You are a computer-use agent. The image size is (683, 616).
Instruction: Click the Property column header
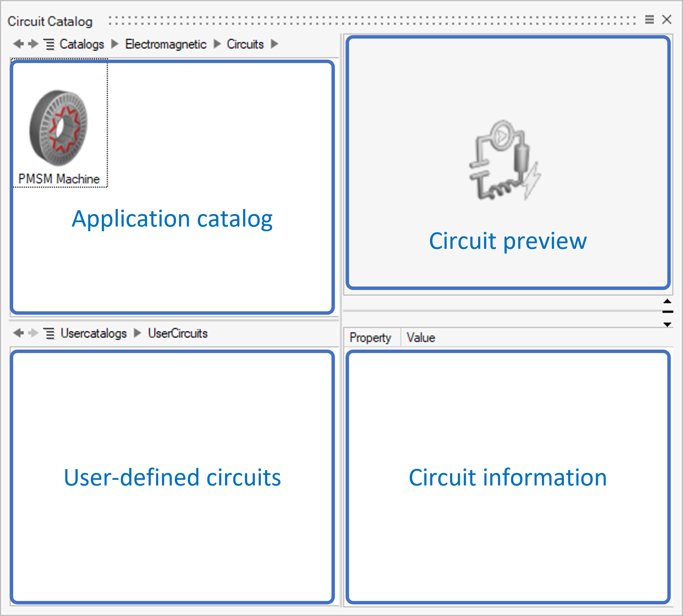[x=370, y=338]
